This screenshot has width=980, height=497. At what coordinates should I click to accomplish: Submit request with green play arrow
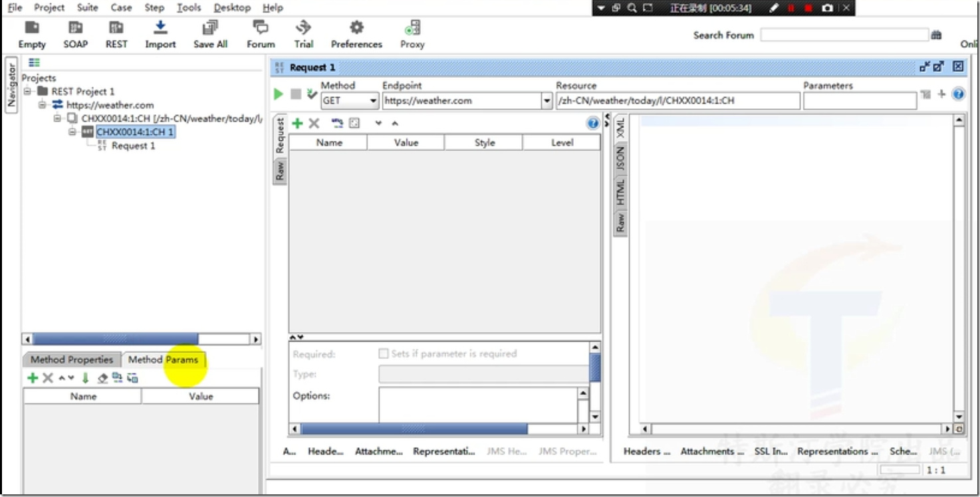point(279,94)
